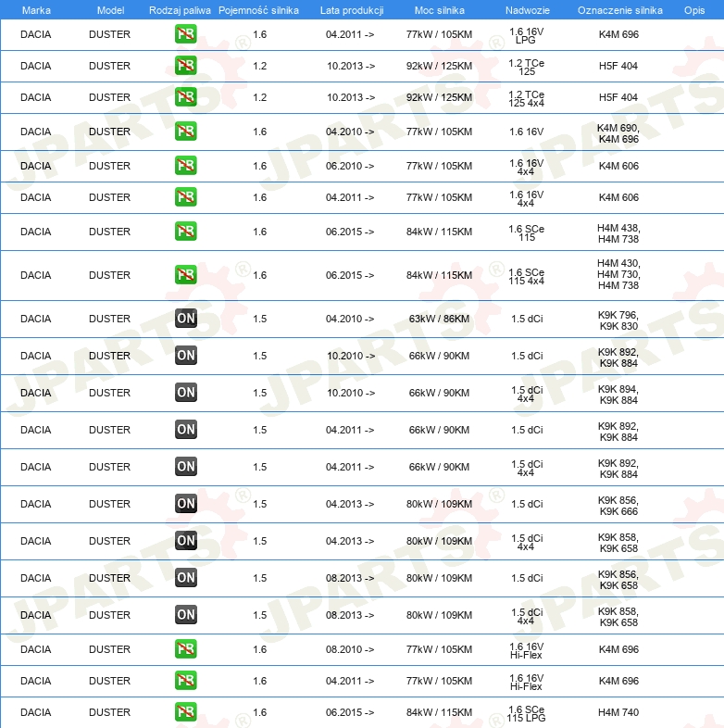724x728 pixels.
Task: Click the ON diesel icon in the 10.2010 K9K 892 row
Action: (x=186, y=356)
